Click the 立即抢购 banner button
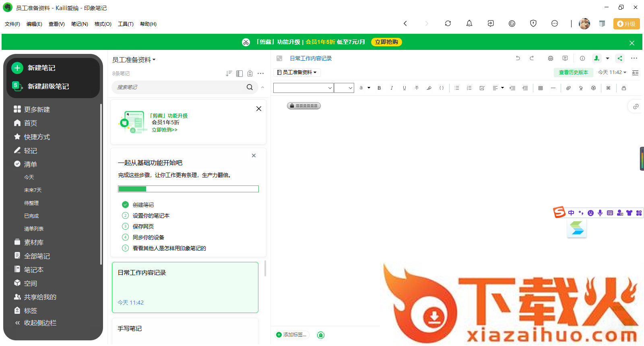Screen dimensions: 644x346 (x=386, y=42)
